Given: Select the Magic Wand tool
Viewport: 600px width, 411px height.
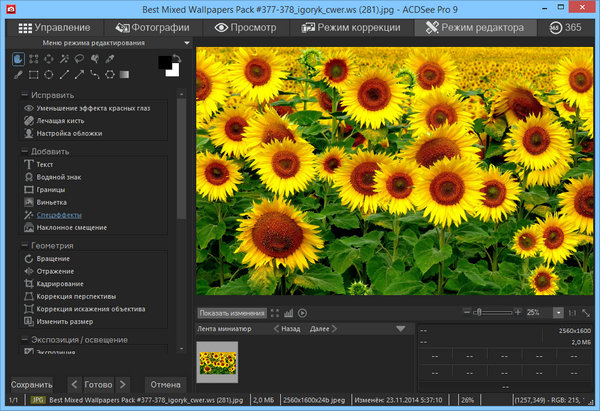Looking at the screenshot, I should pos(65,60).
